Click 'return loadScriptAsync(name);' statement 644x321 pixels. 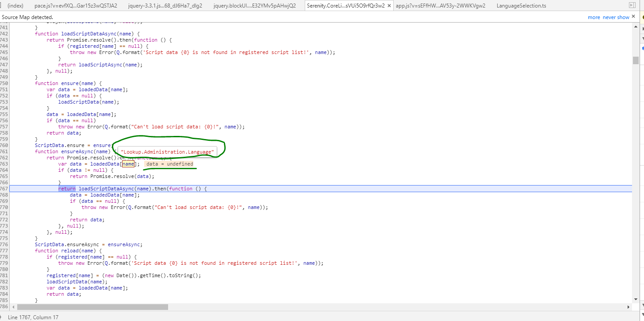(x=101, y=65)
